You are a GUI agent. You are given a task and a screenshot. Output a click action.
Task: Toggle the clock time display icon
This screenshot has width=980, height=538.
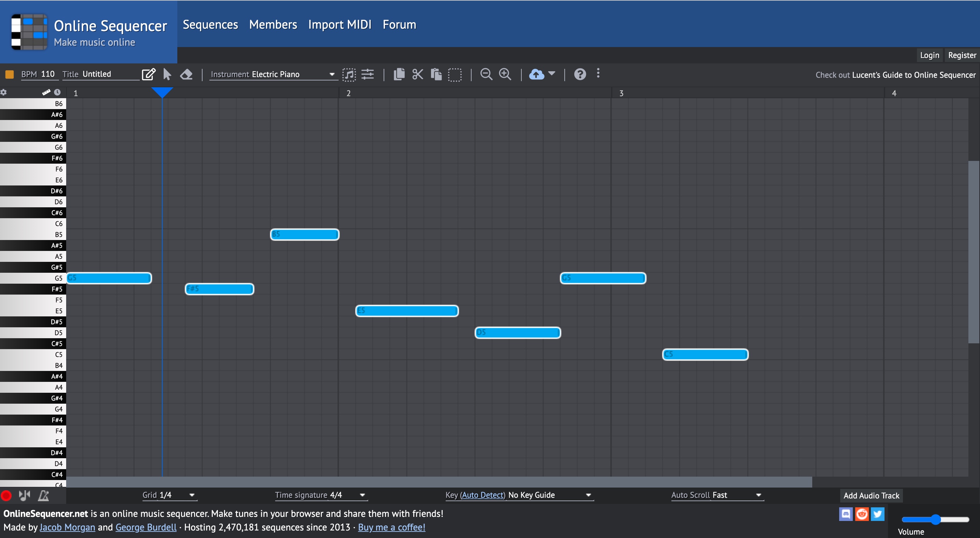pos(57,92)
